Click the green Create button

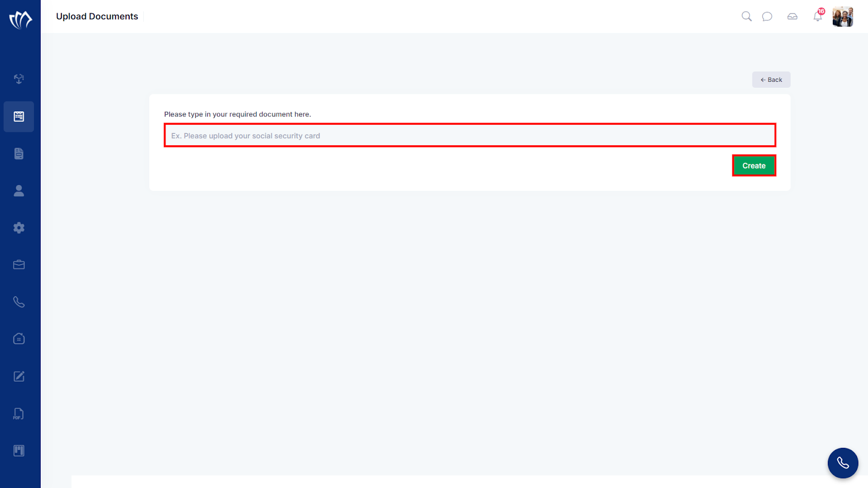click(x=754, y=165)
